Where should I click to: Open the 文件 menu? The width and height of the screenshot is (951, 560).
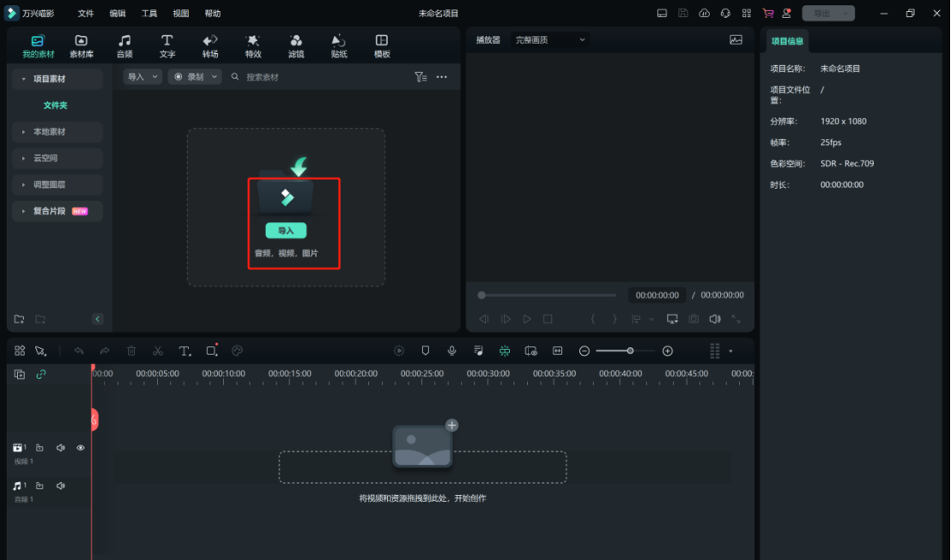click(86, 14)
